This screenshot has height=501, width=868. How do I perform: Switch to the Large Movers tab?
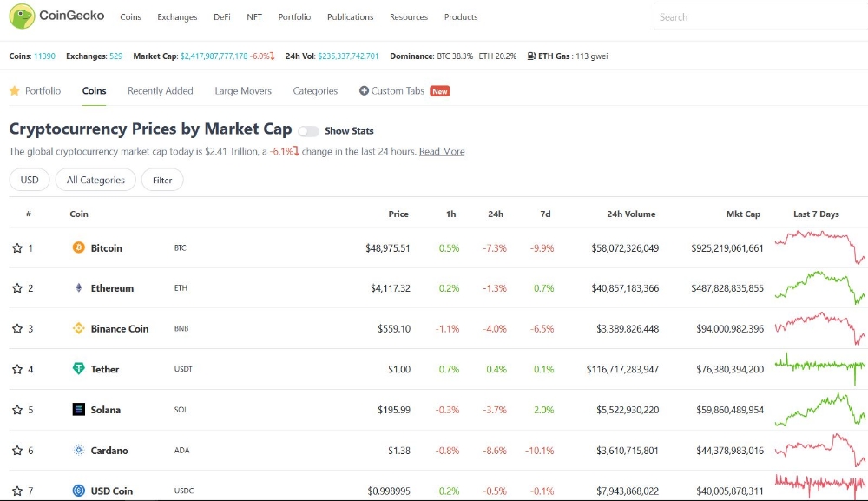[243, 91]
